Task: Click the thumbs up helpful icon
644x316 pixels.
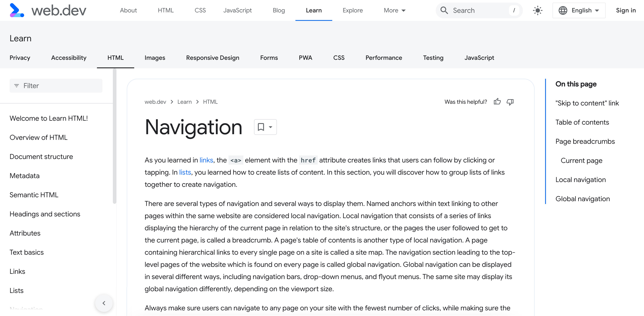Action: point(497,102)
